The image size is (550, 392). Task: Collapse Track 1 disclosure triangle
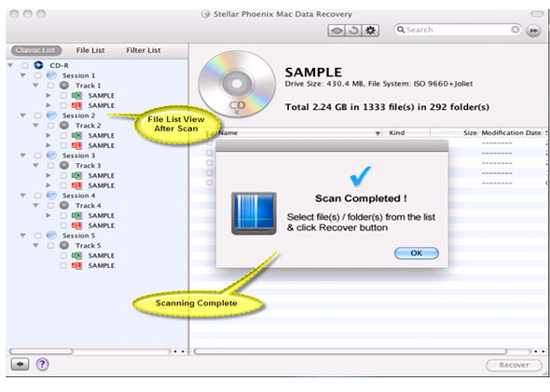35,85
